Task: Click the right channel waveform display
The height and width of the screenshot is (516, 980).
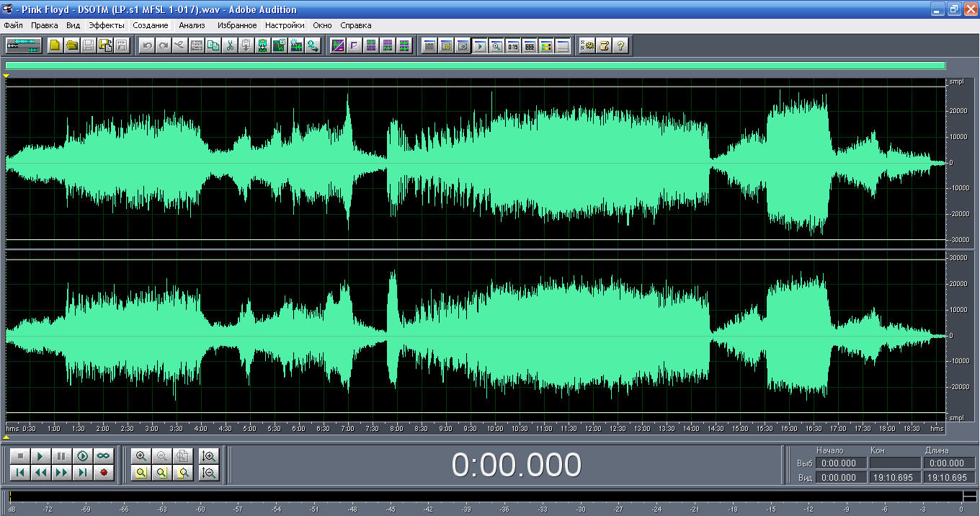Action: pyautogui.click(x=476, y=336)
